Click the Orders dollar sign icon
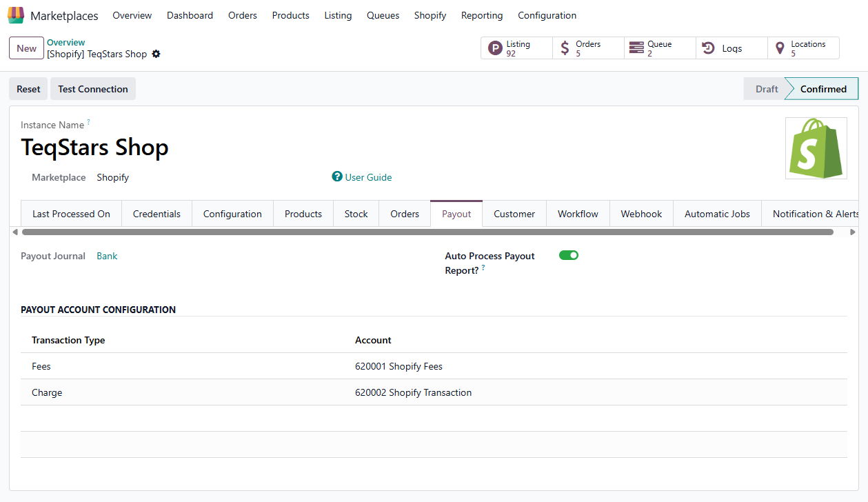The width and height of the screenshot is (868, 502). coord(565,48)
